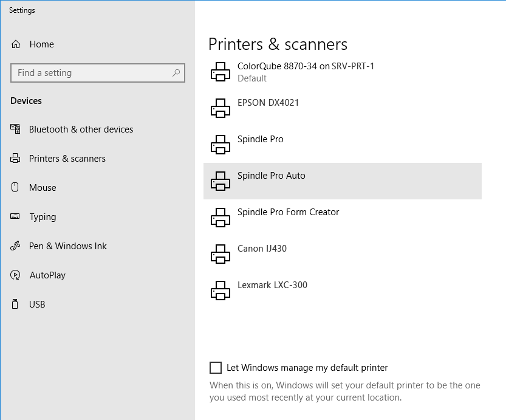The height and width of the screenshot is (420, 506).
Task: Click the Mouse icon in sidebar
Action: click(x=15, y=187)
